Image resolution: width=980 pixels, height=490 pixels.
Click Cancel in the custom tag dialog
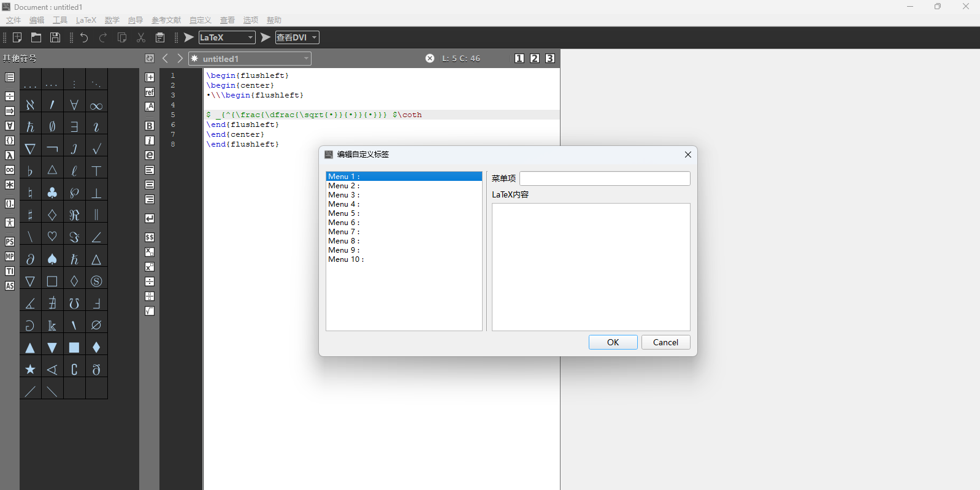pyautogui.click(x=665, y=342)
